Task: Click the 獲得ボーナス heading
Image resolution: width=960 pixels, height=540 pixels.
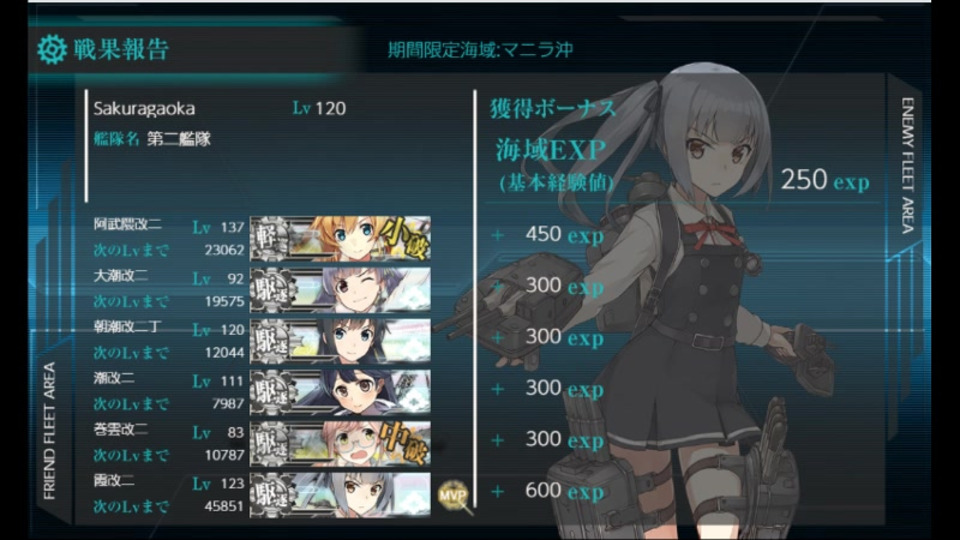Action: [x=553, y=109]
